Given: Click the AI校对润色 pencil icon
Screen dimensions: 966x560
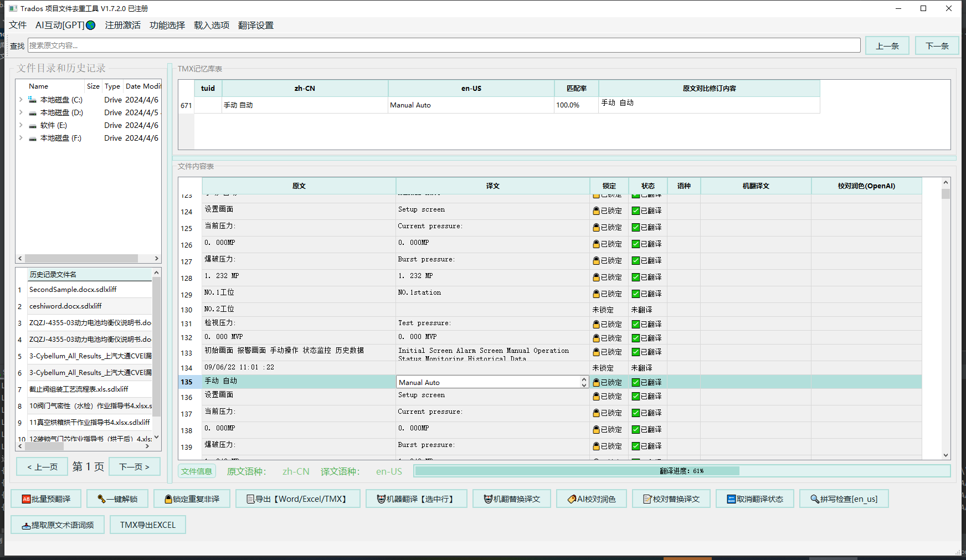Looking at the screenshot, I should pos(572,499).
